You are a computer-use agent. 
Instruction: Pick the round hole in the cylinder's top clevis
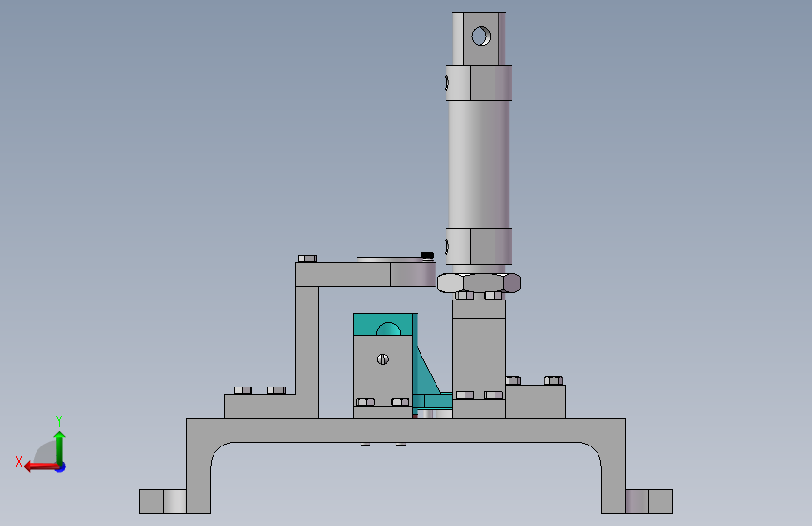coord(480,37)
